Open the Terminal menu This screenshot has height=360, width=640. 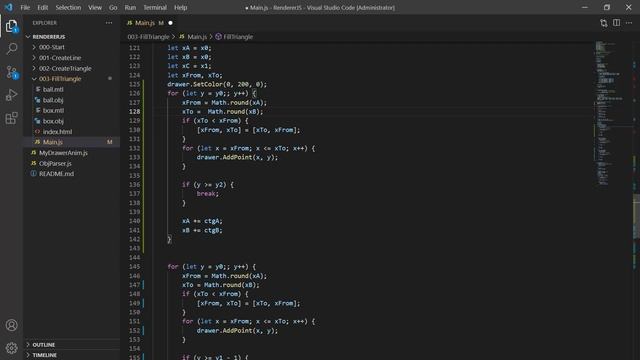pyautogui.click(x=155, y=7)
